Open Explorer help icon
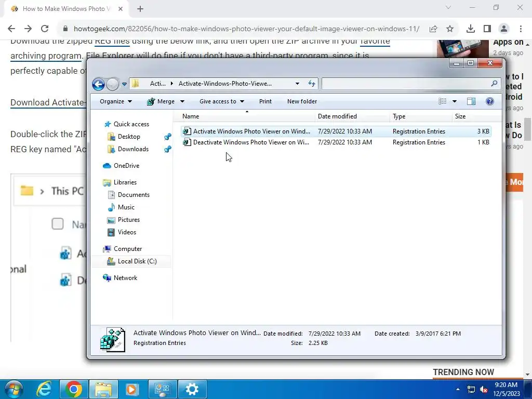 tap(489, 101)
